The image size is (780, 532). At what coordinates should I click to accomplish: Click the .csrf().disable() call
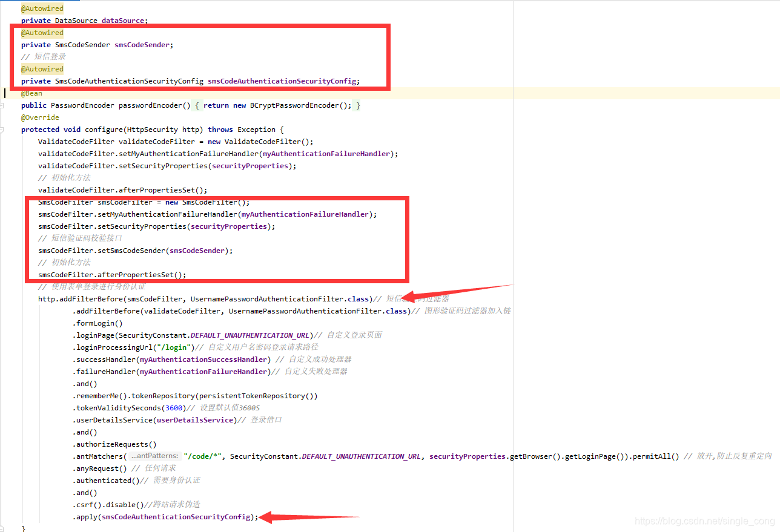click(108, 505)
